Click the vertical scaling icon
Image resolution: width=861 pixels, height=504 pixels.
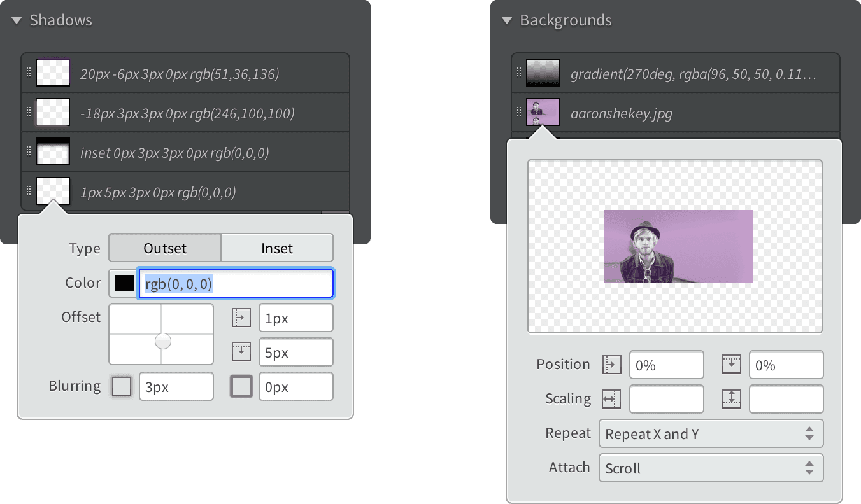[731, 399]
